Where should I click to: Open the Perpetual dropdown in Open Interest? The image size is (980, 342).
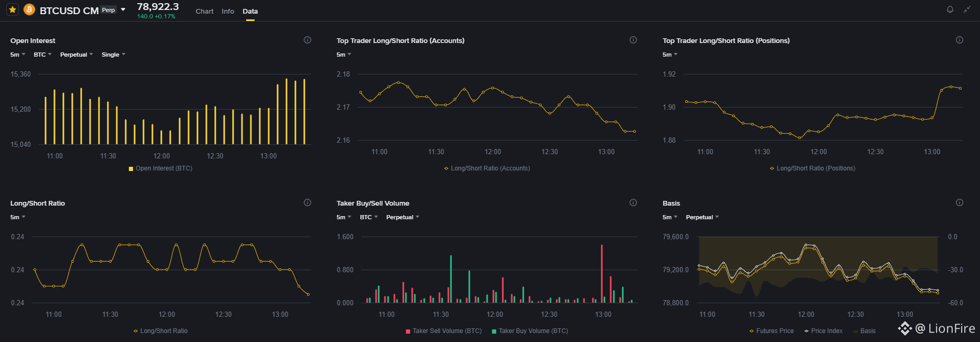point(76,55)
